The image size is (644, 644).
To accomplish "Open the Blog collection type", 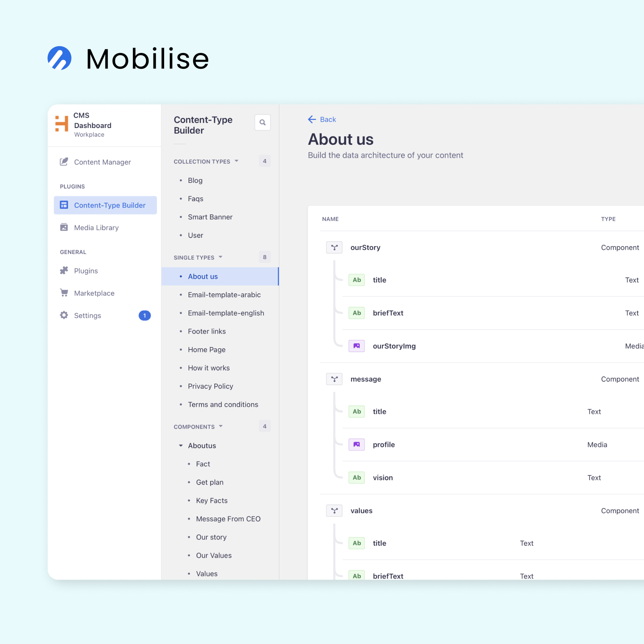I will pyautogui.click(x=195, y=180).
